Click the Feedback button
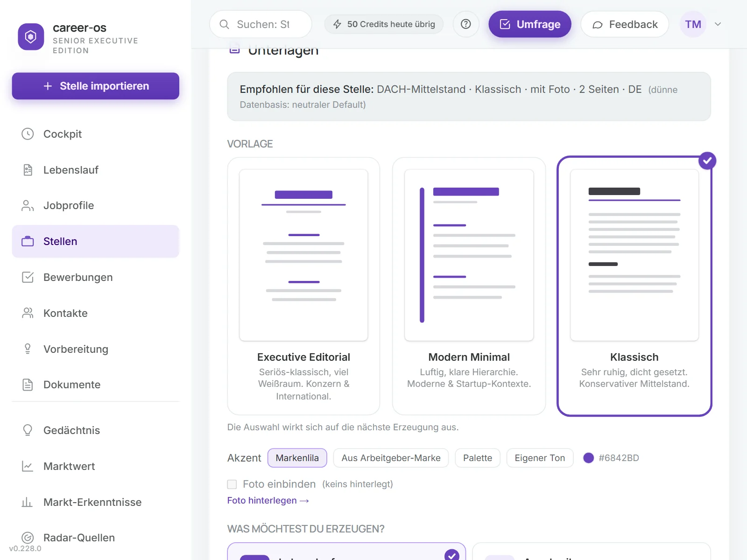This screenshot has height=560, width=747. click(625, 24)
